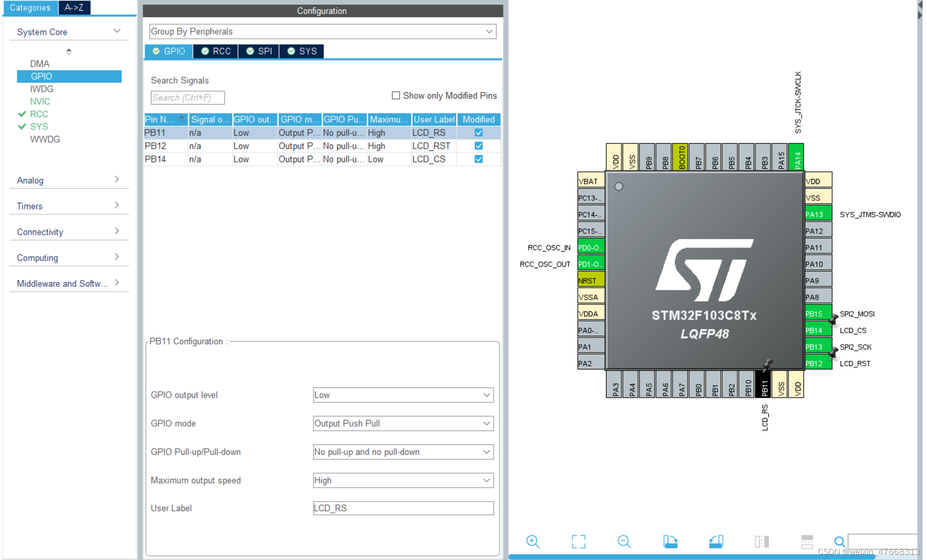Rotate the chip view clockwise

pyautogui.click(x=670, y=541)
